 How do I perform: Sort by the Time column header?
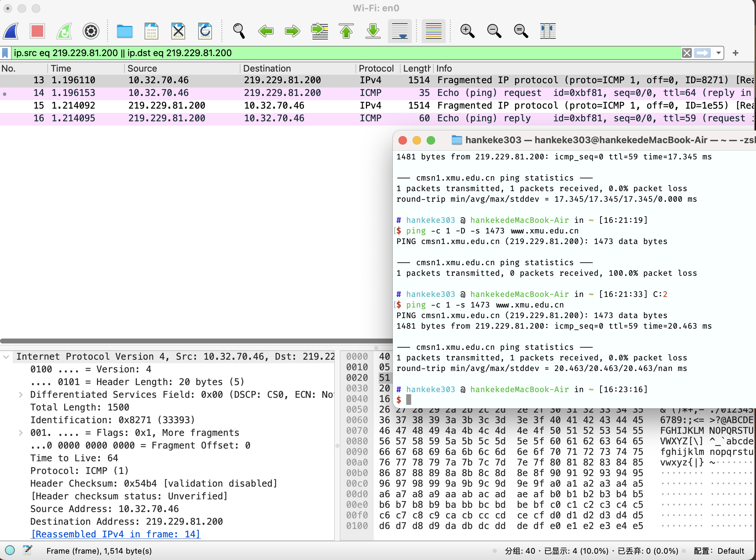(x=86, y=68)
